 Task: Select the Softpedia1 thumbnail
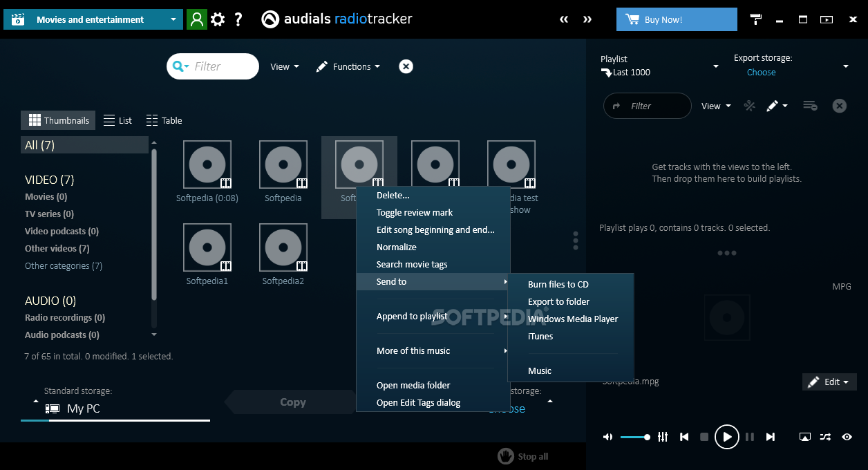tap(207, 254)
